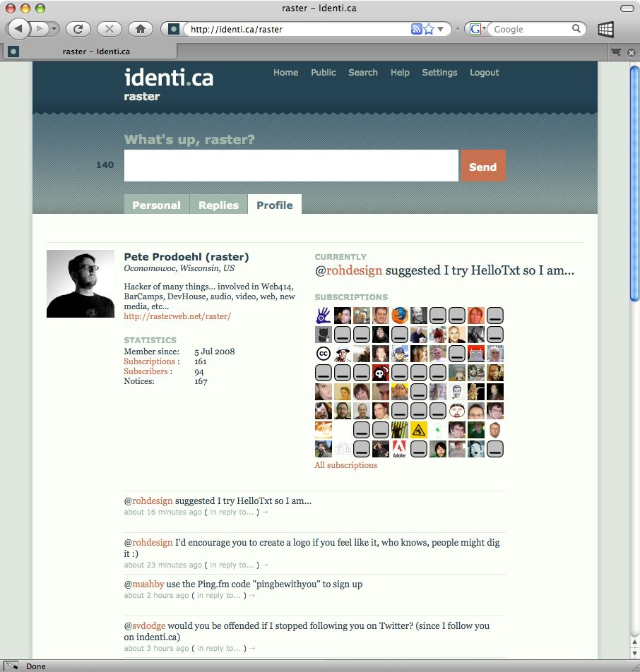
Task: Click the 'about 23 minutes ago' timestamp
Action: coord(162,565)
